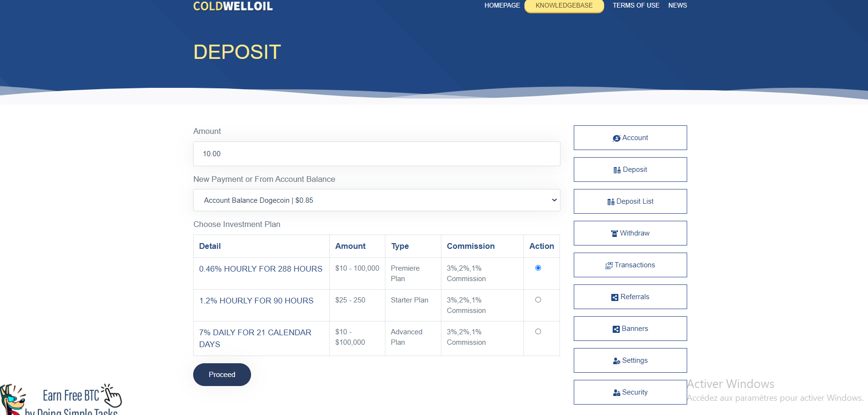Click the Transactions icon

(x=609, y=265)
